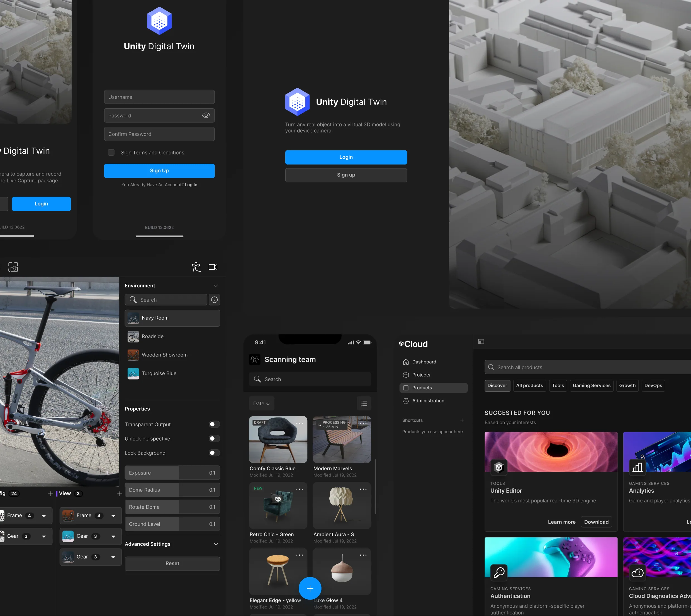The height and width of the screenshot is (616, 691).
Task: Switch to Growth tab
Action: 627,385
